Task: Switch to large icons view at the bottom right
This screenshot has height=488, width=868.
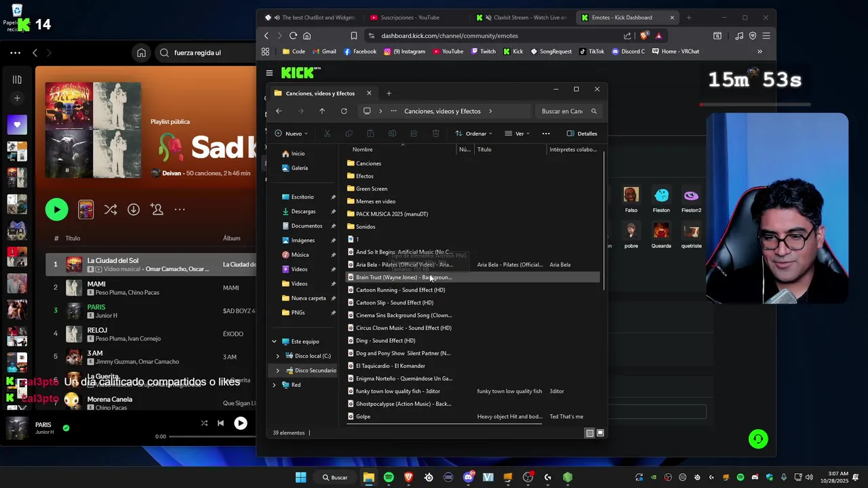Action: pos(600,433)
